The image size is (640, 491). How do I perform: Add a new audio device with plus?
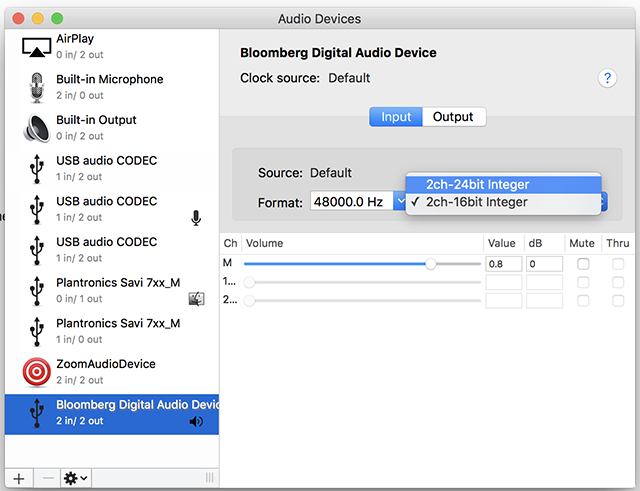19,478
